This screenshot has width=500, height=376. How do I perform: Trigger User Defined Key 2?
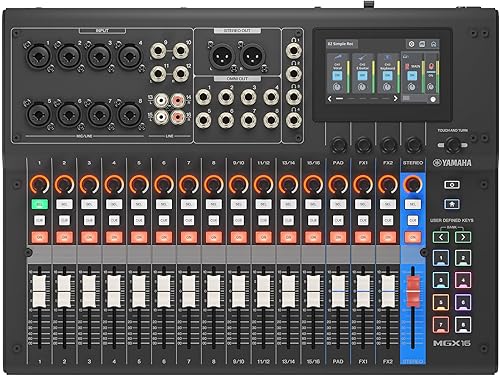coord(463,258)
